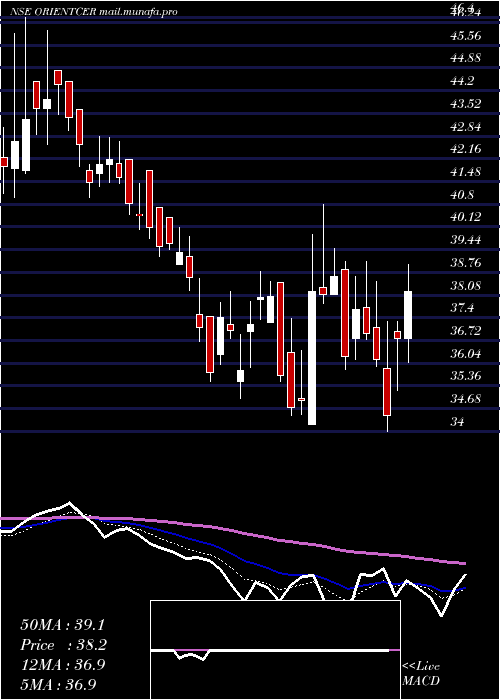This screenshot has height=700, width=500.
Task: Select the 42.16 price axis label
Action: pyautogui.click(x=466, y=149)
